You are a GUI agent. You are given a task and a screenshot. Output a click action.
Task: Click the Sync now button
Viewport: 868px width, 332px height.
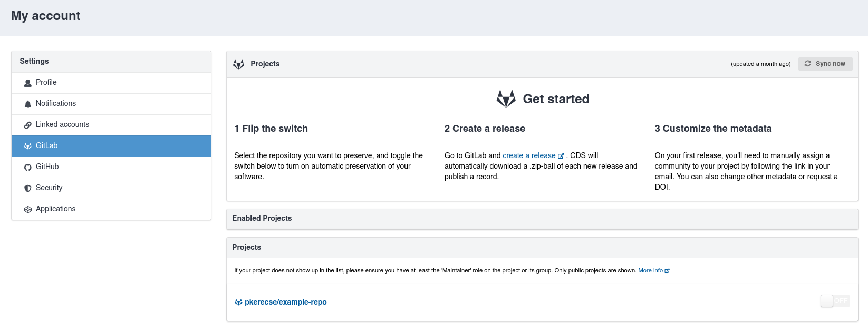[x=825, y=64]
